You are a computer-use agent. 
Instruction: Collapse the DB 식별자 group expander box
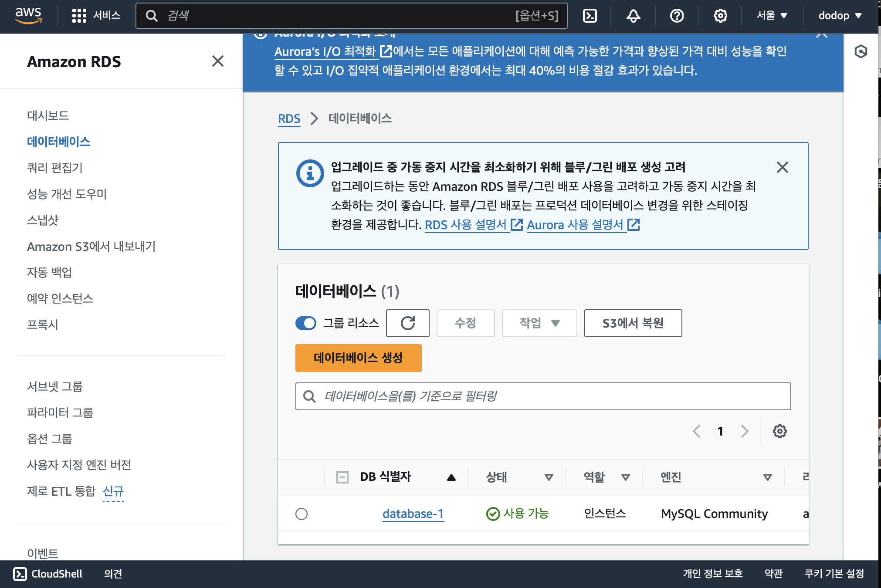(x=342, y=477)
